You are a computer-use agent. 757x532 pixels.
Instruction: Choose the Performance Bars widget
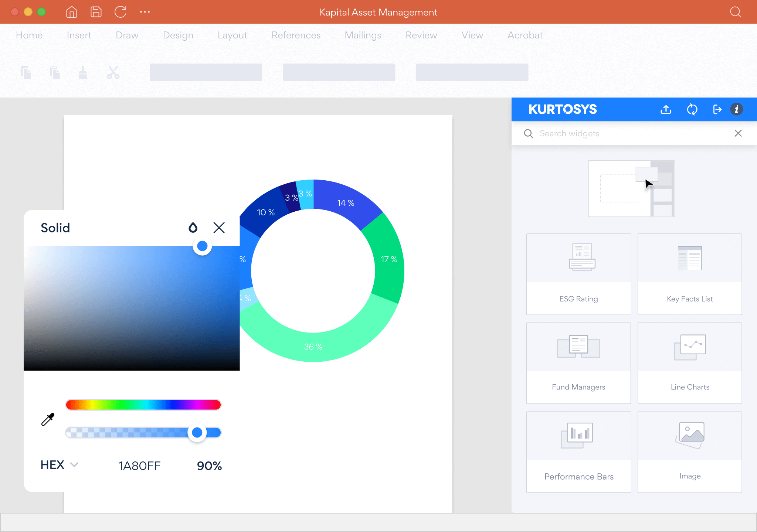click(x=578, y=452)
